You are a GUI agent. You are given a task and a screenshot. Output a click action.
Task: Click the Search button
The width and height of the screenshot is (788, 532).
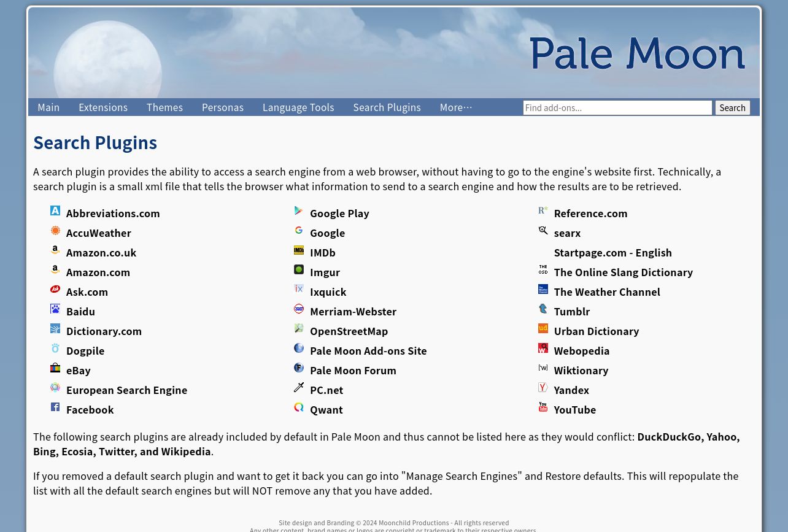(x=732, y=108)
